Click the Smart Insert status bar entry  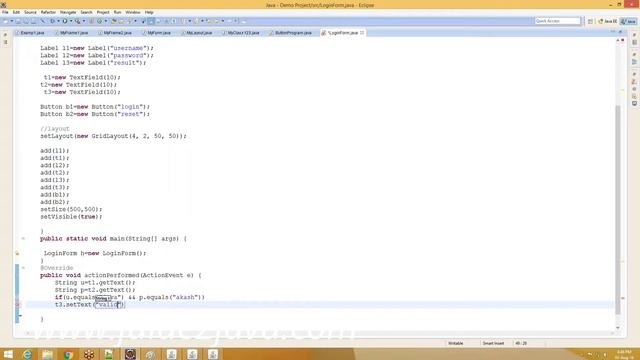coord(493,343)
